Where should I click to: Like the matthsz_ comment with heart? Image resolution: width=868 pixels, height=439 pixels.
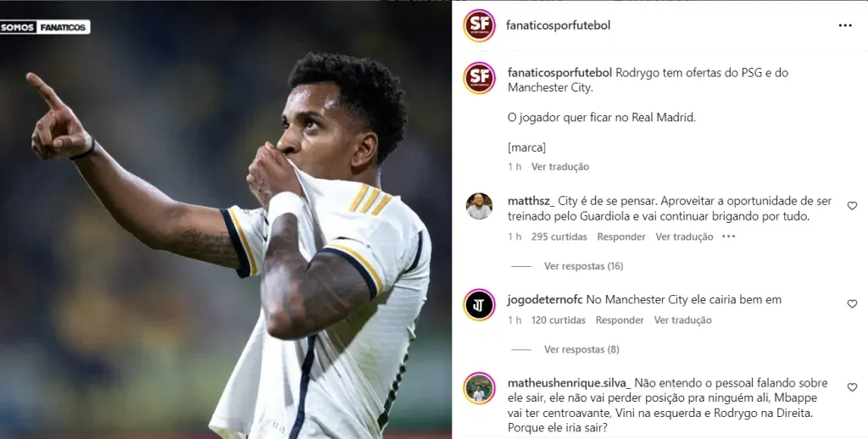(852, 206)
